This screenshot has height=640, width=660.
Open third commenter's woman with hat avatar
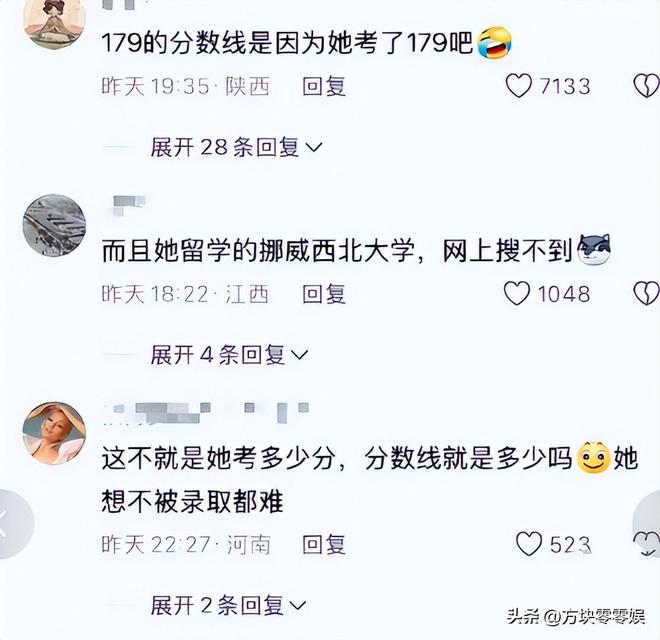pos(54,433)
